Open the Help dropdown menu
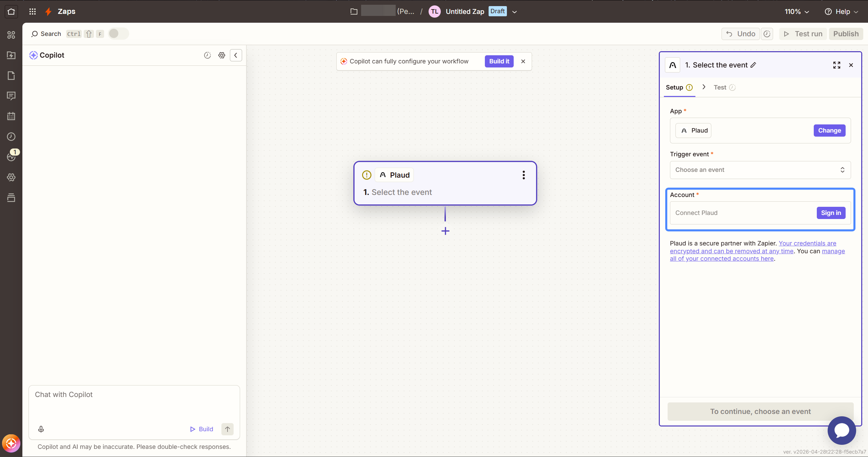 [842, 12]
